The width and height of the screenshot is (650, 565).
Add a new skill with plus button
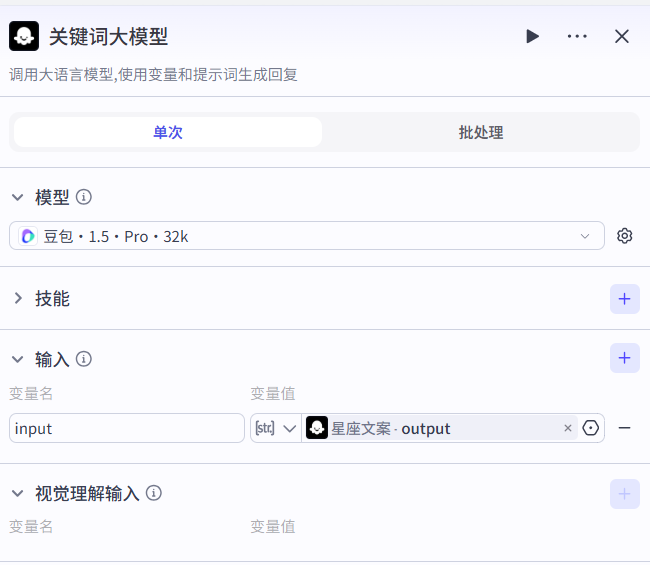(x=625, y=298)
